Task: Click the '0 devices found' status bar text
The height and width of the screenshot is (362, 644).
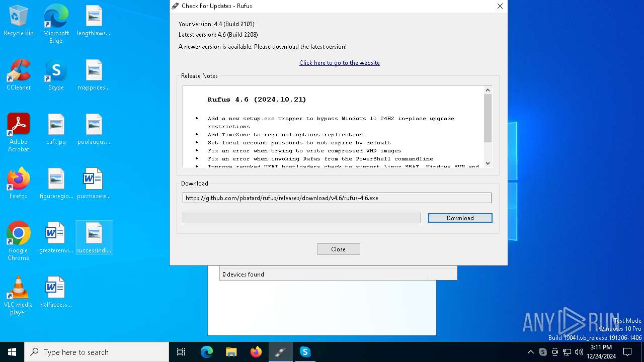Action: 243,275
